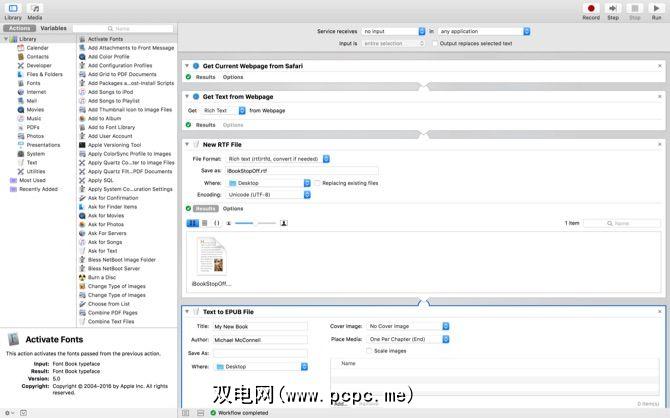Run the workflow with Run icon
The width and height of the screenshot is (670, 418).
(x=656, y=9)
